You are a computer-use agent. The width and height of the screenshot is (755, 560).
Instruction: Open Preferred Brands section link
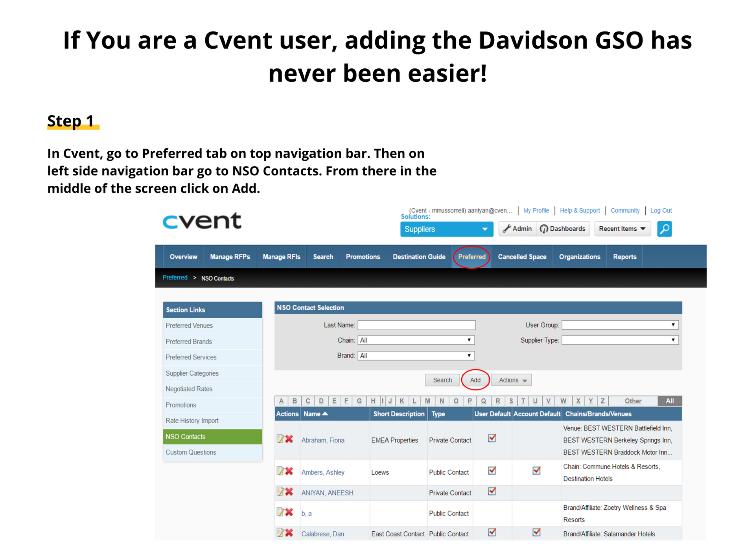(x=212, y=342)
